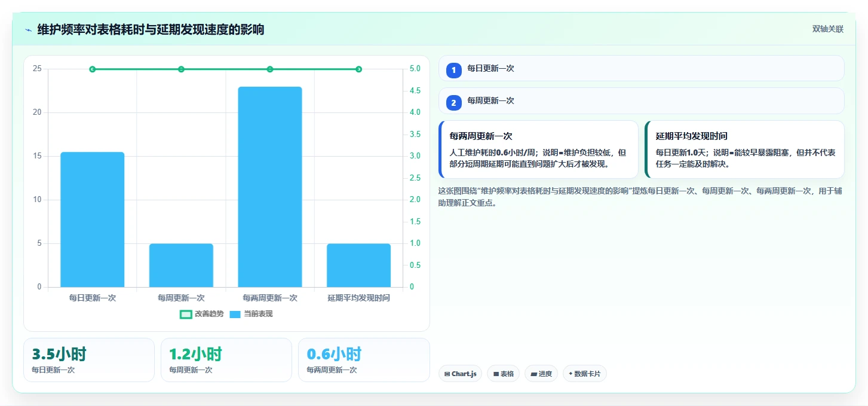The image size is (868, 406).
Task: Toggle the 改善趋势 legend entry
Action: coord(202,314)
